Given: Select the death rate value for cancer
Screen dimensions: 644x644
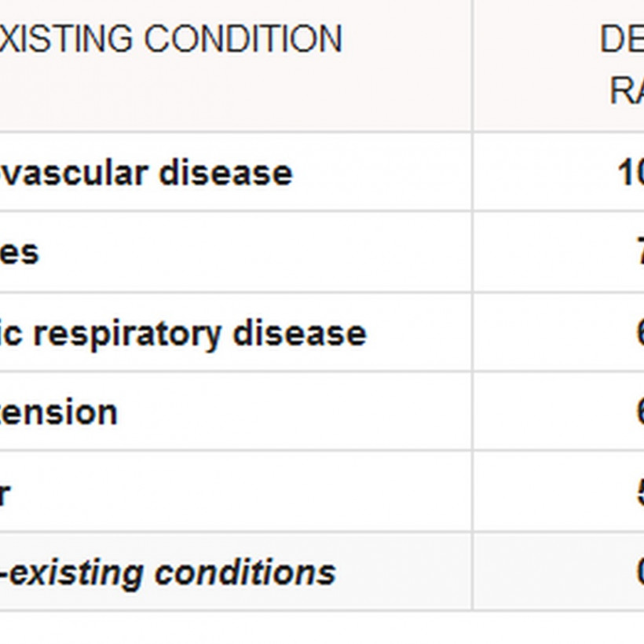Looking at the screenshot, I should coord(639,492).
